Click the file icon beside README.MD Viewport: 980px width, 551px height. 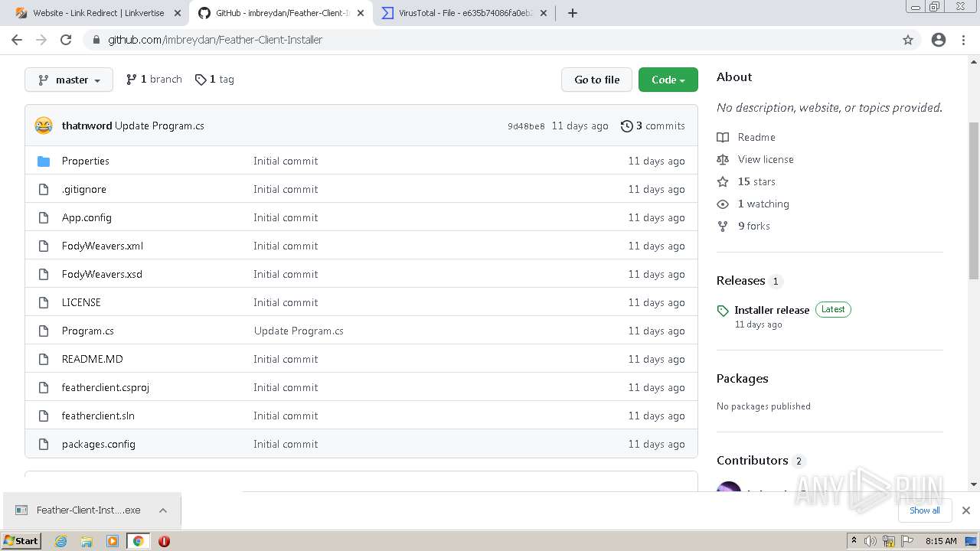tap(44, 359)
